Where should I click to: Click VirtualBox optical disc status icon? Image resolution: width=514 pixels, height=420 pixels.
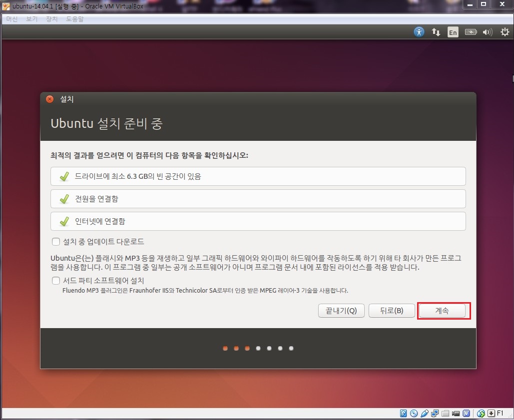[x=414, y=414]
